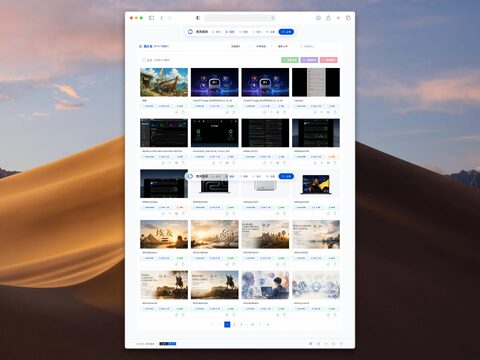The image size is (480, 360).
Task: Open the WordPress logo cloud thumbnail
Action: [316, 285]
